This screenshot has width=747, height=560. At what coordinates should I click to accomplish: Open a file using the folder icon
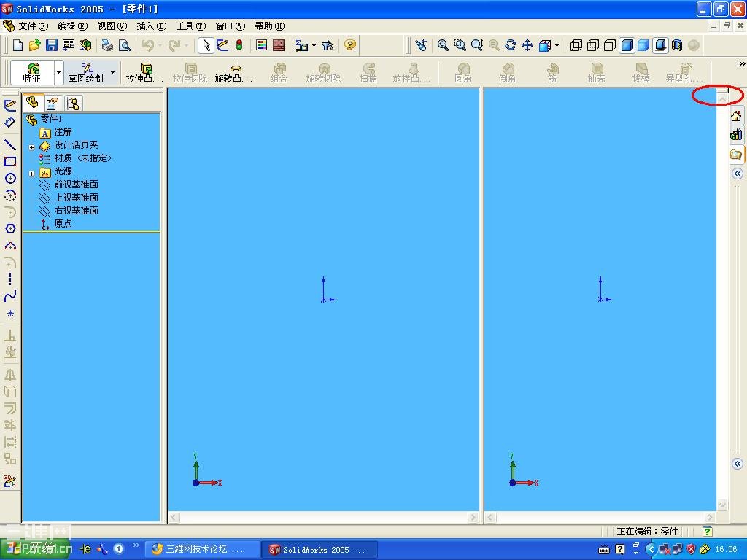34,45
